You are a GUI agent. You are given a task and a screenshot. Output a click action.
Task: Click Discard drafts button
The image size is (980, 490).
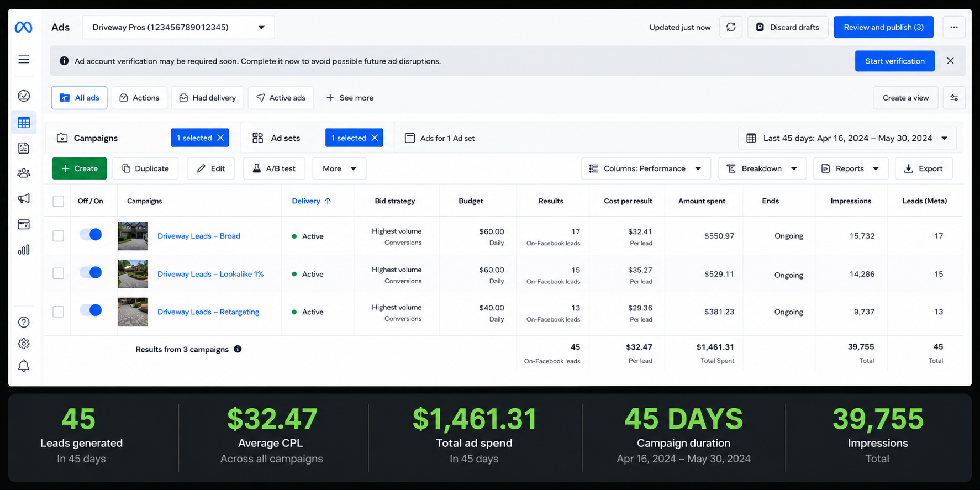tap(788, 27)
